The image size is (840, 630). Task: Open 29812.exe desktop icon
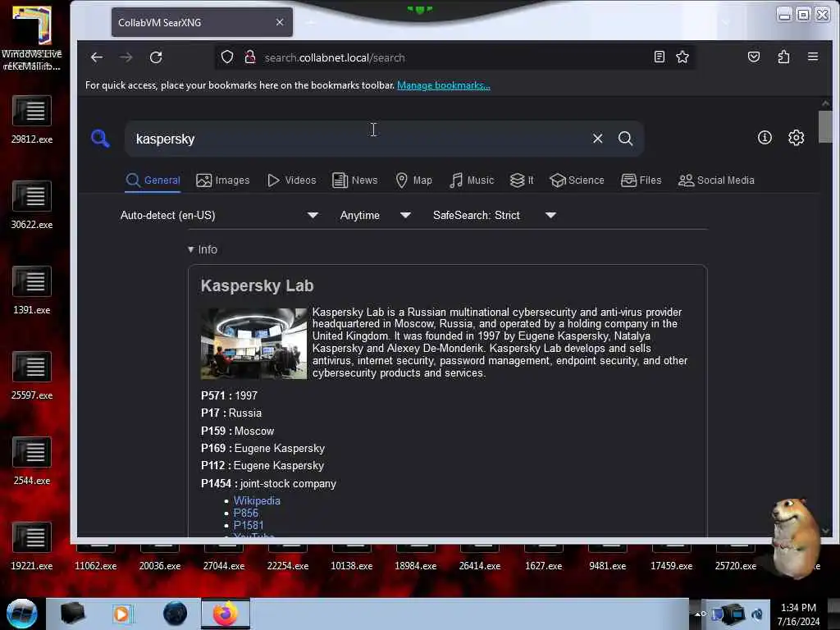[x=32, y=121]
